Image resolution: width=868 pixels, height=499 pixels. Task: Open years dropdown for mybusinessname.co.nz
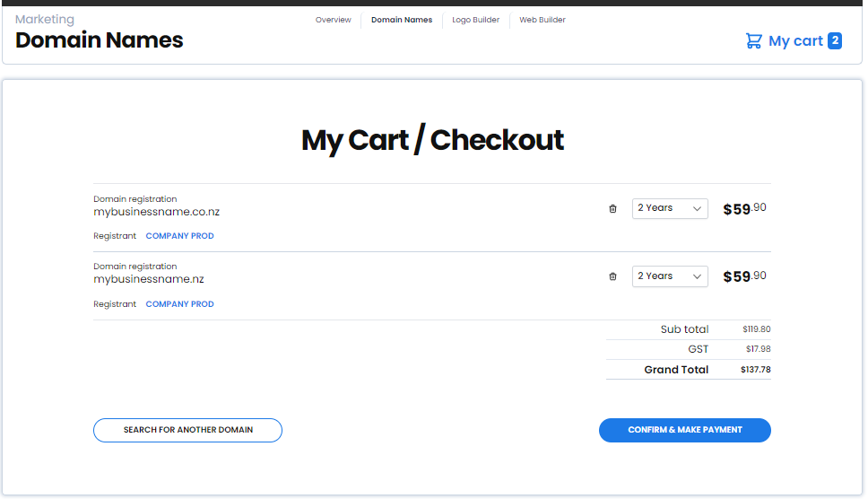tap(670, 209)
